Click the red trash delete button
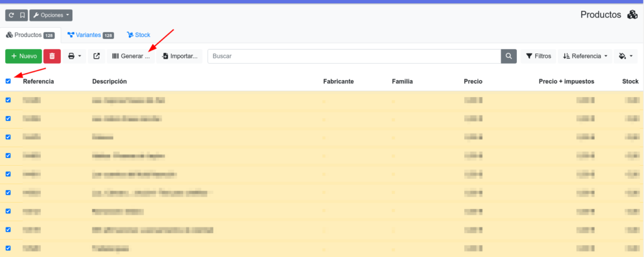The height and width of the screenshot is (257, 644). click(x=52, y=56)
